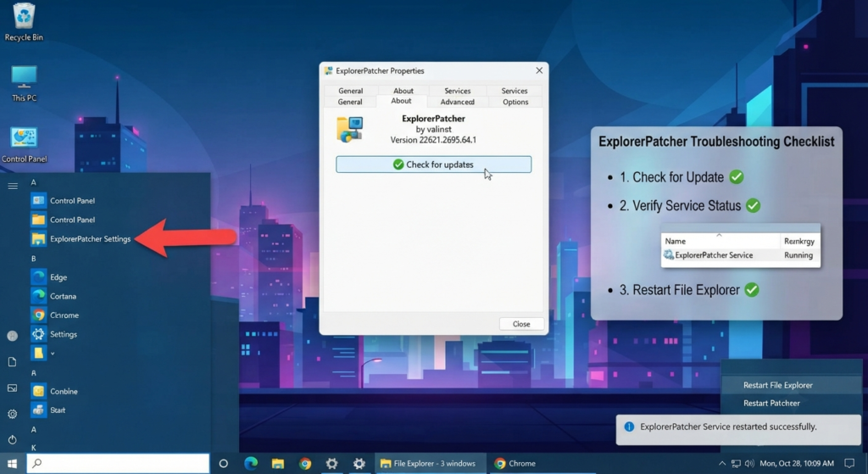The width and height of the screenshot is (868, 474).
Task: Switch to the Options tab
Action: coord(515,102)
